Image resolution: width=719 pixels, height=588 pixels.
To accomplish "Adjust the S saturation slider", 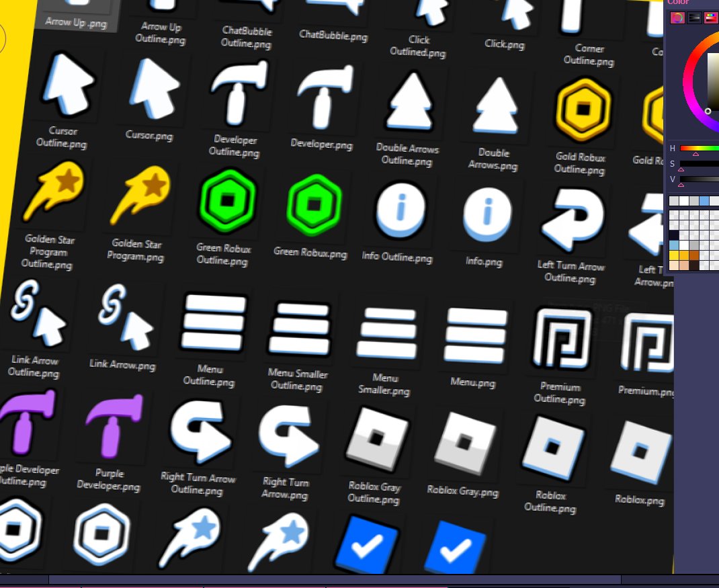I will point(700,164).
